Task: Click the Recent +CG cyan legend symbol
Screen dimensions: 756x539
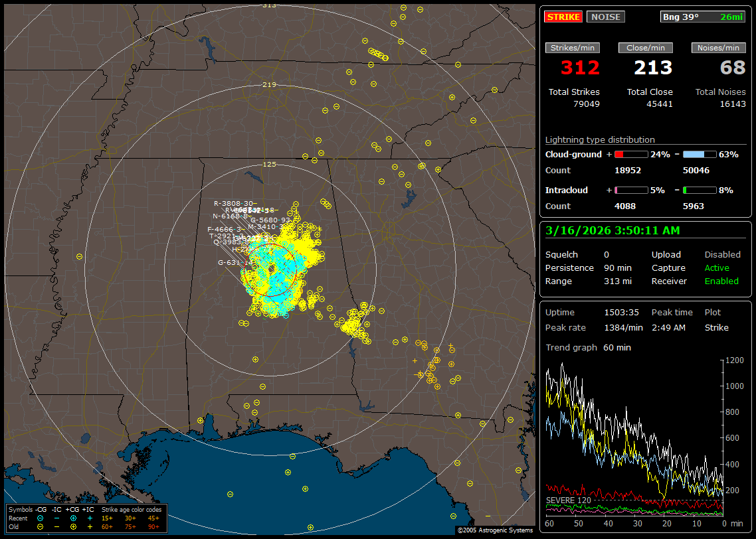Action: pos(72,518)
